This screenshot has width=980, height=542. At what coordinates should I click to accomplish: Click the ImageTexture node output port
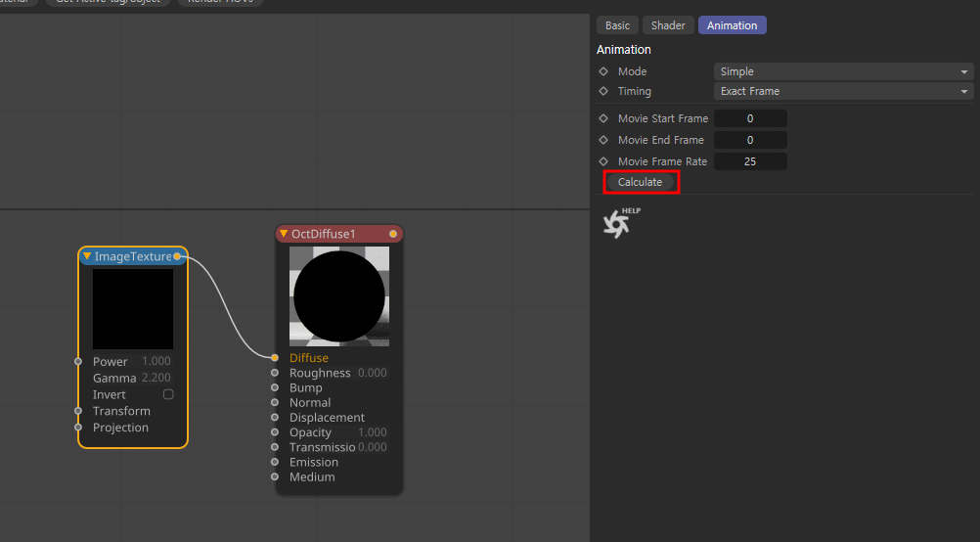click(x=177, y=256)
